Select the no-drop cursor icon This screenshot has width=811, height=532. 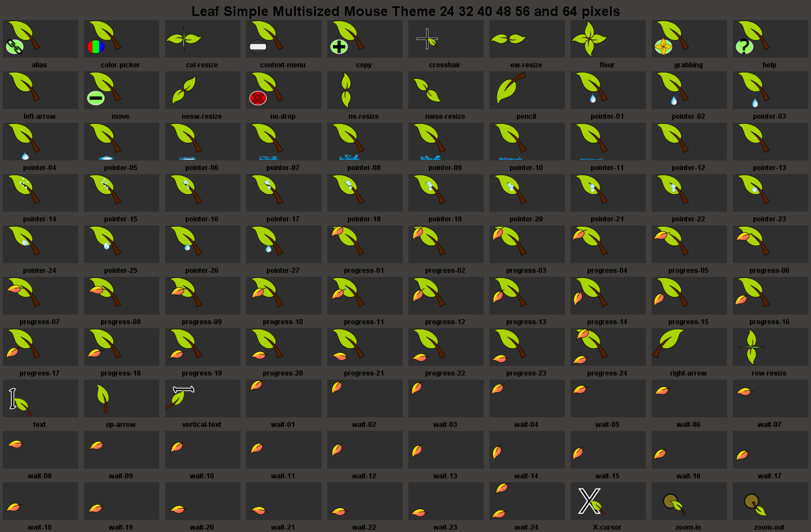pos(284,90)
